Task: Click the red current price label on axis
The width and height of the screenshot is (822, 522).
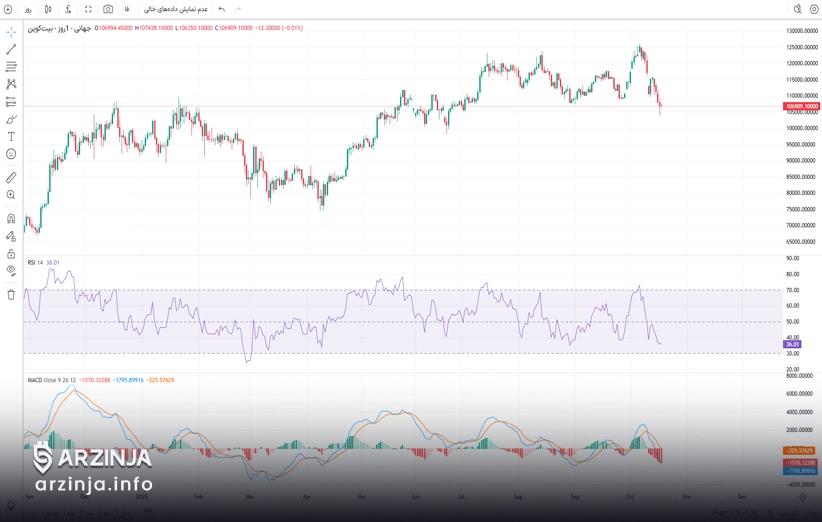Action: point(801,106)
